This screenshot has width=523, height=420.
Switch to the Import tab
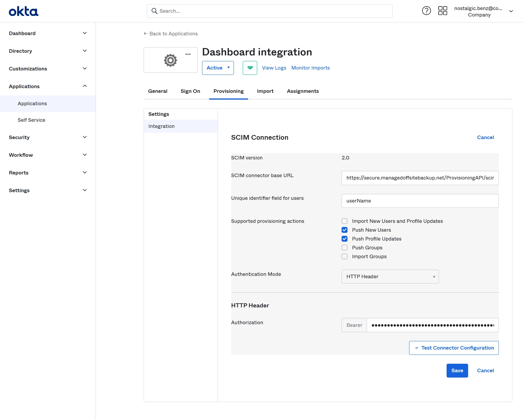tap(265, 91)
